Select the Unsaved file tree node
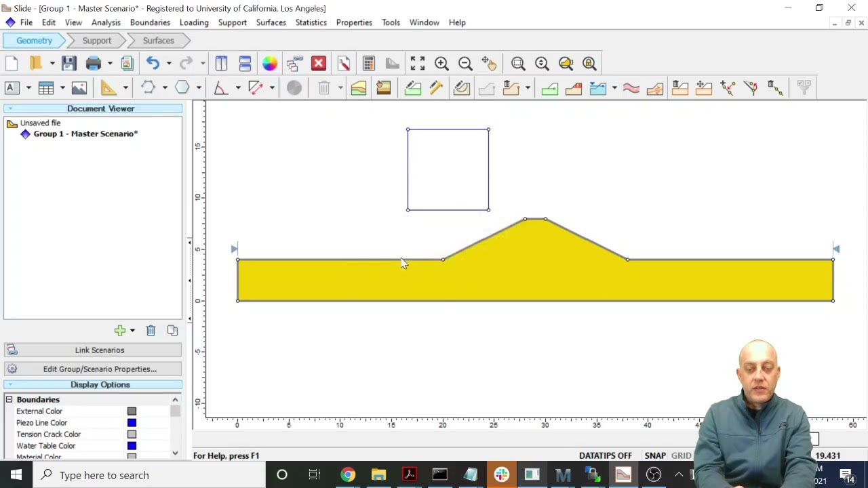The width and height of the screenshot is (868, 488). (x=40, y=123)
